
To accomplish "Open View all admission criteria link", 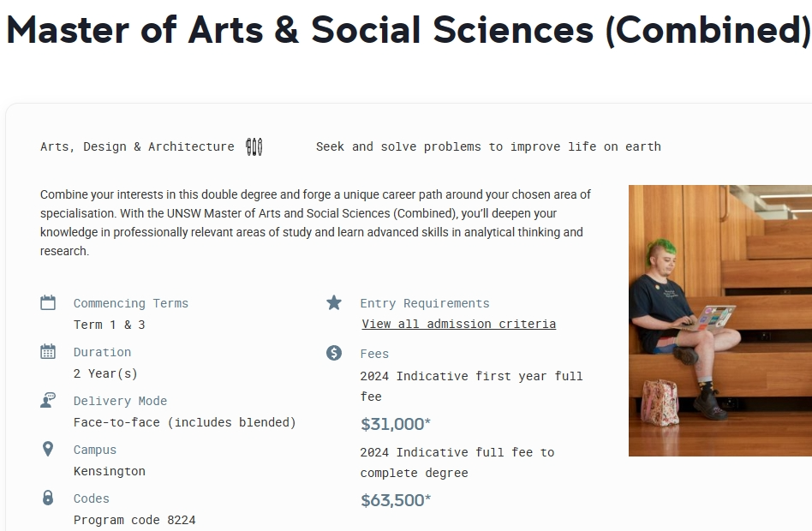I will 459,324.
